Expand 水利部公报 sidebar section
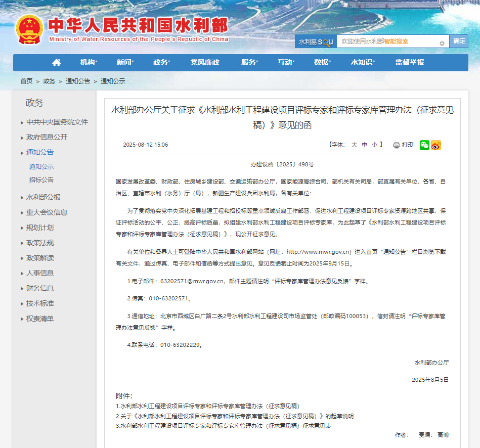Viewport: 480px width, 448px height. point(43,197)
